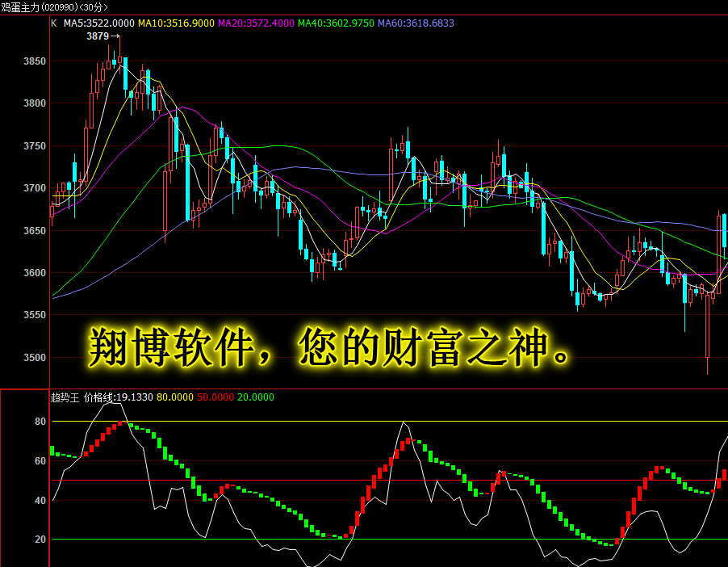This screenshot has width=728, height=567.
Task: Click the MA10:3516.9000 legend label
Action: pos(177,23)
